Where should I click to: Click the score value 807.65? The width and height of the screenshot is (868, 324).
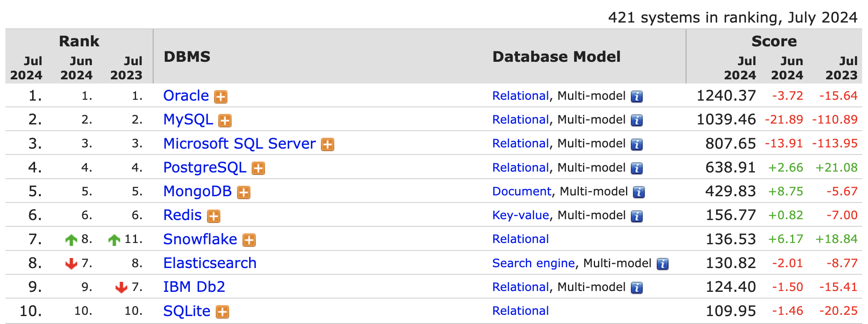730,144
